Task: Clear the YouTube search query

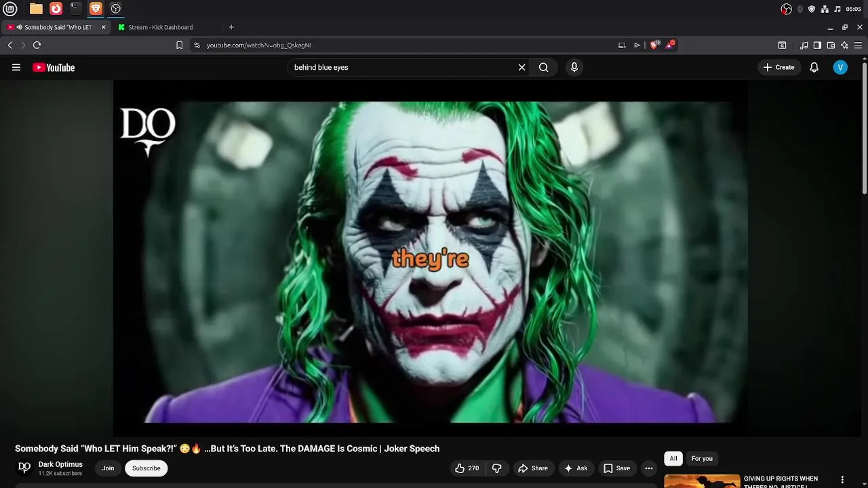Action: pyautogui.click(x=521, y=67)
